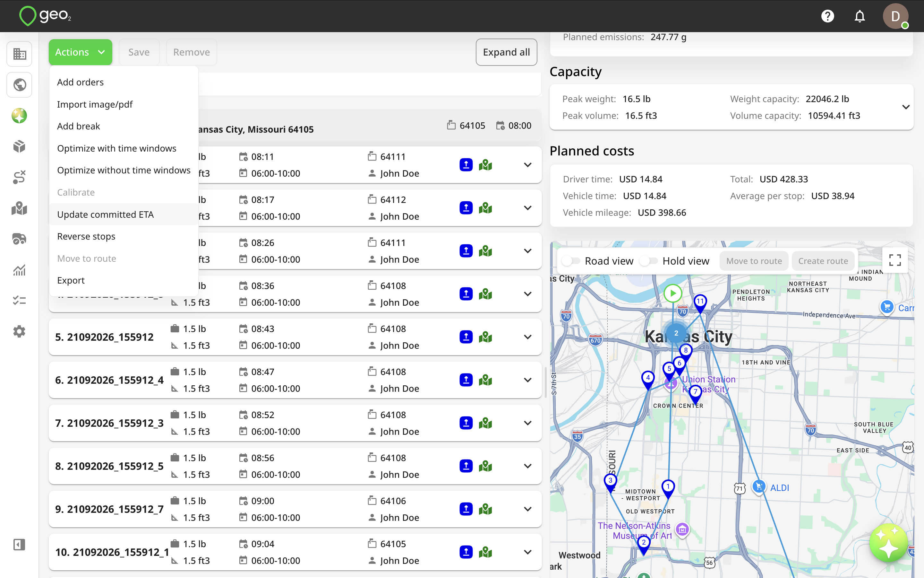
Task: Open the route path sidebar icon
Action: point(19,177)
